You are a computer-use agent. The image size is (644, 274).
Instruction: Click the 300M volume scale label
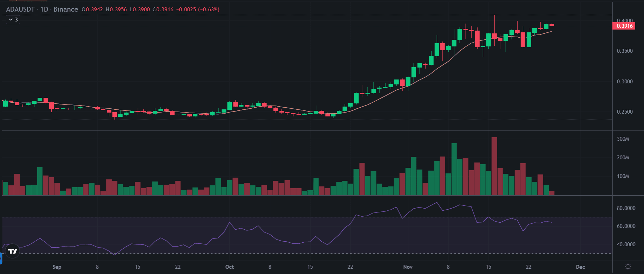pyautogui.click(x=623, y=139)
